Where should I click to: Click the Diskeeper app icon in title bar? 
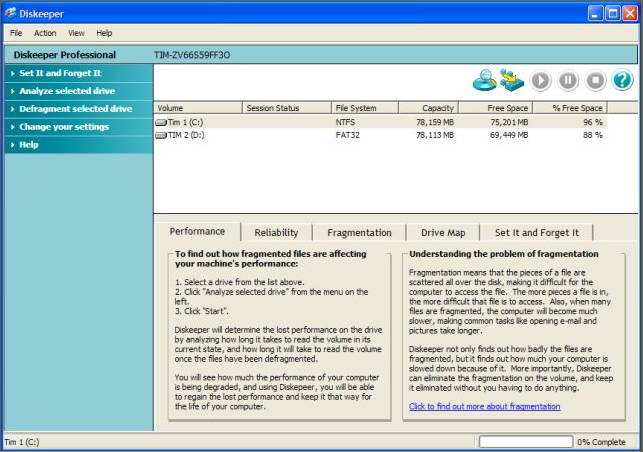point(11,13)
